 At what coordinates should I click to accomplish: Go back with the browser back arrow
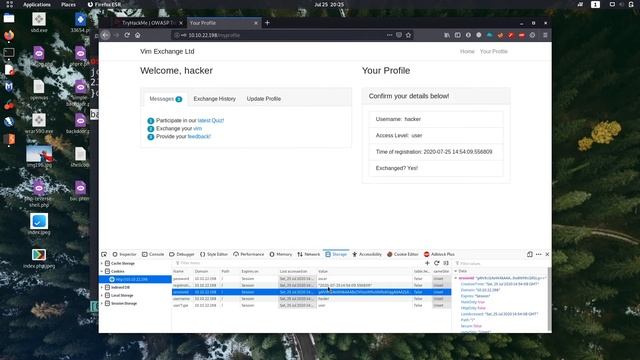pyautogui.click(x=105, y=35)
